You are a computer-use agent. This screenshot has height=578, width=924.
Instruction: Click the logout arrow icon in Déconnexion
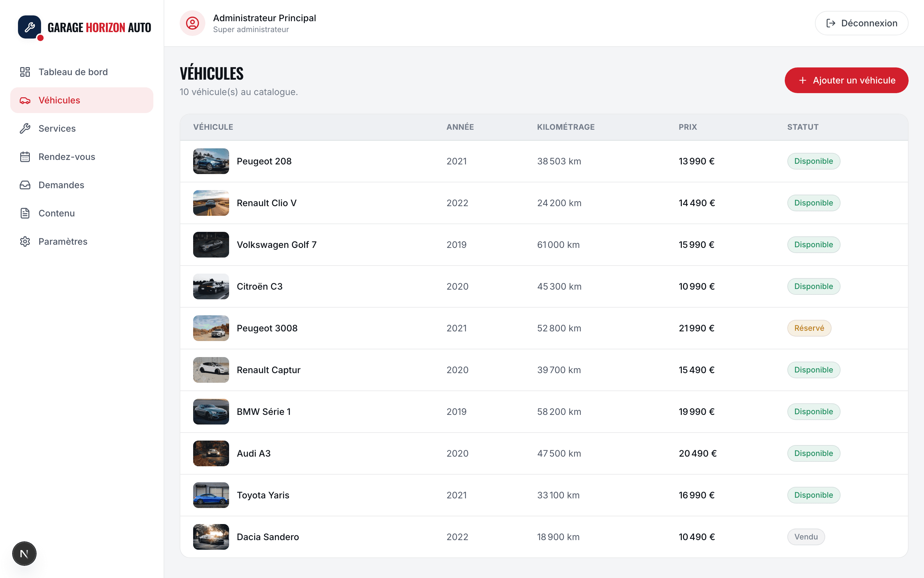830,23
